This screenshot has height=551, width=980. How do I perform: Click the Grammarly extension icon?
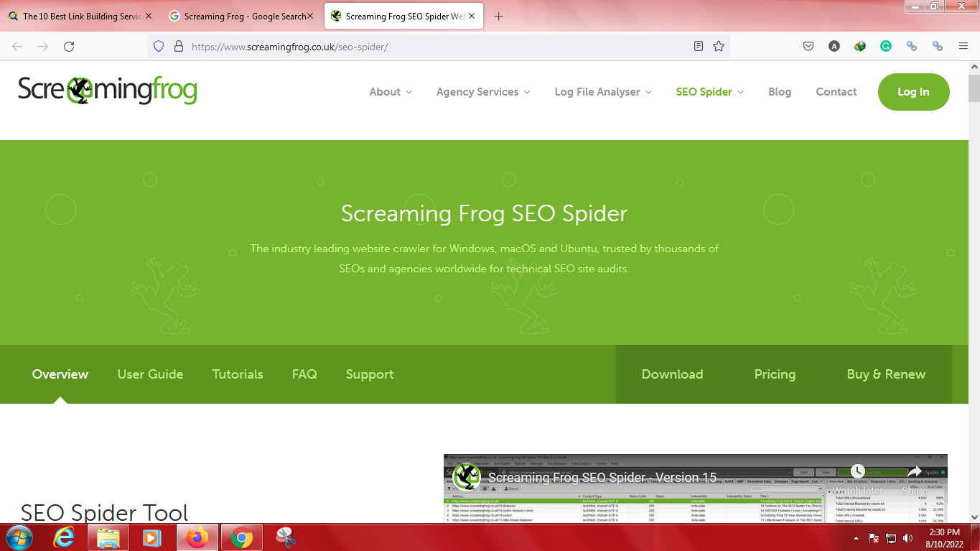point(886,46)
